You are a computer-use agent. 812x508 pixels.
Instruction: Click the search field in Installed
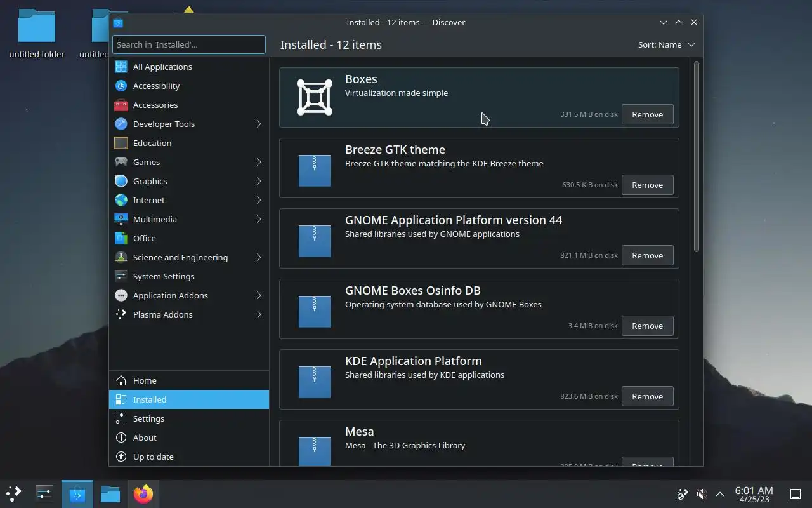pyautogui.click(x=189, y=44)
